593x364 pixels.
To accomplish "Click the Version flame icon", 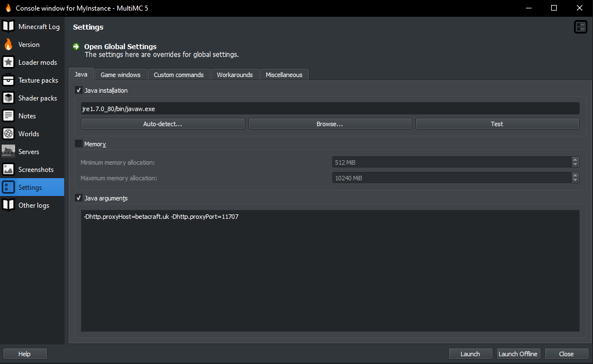I will coord(8,44).
